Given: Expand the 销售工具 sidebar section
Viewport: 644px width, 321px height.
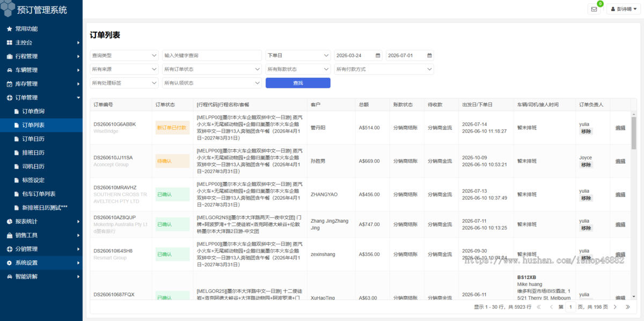Looking at the screenshot, I should [41, 235].
